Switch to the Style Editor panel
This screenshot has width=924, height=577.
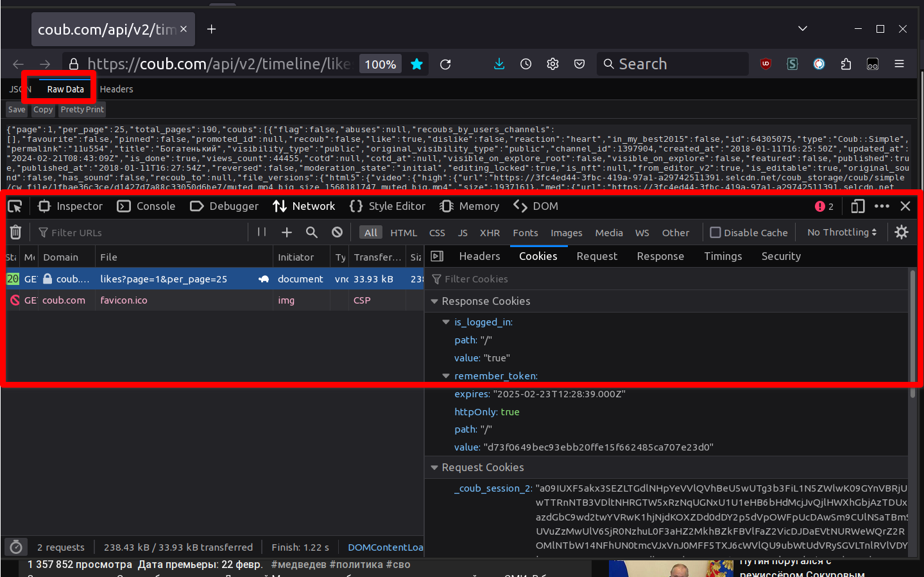point(388,206)
